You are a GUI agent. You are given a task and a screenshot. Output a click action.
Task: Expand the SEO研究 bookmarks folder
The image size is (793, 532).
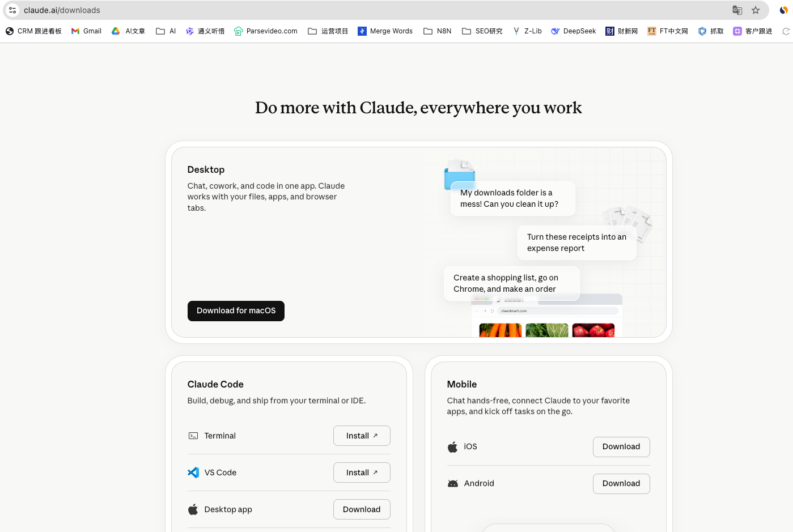(x=482, y=31)
